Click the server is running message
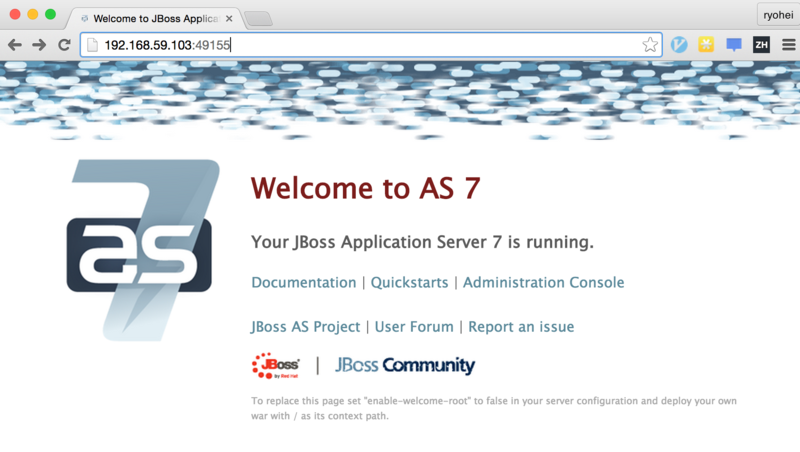This screenshot has width=800, height=452. (422, 242)
